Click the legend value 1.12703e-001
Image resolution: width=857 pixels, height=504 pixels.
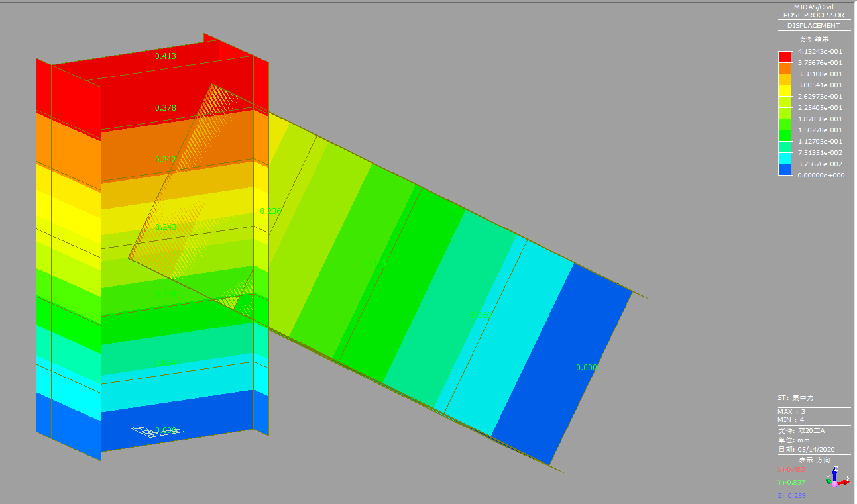coord(821,142)
